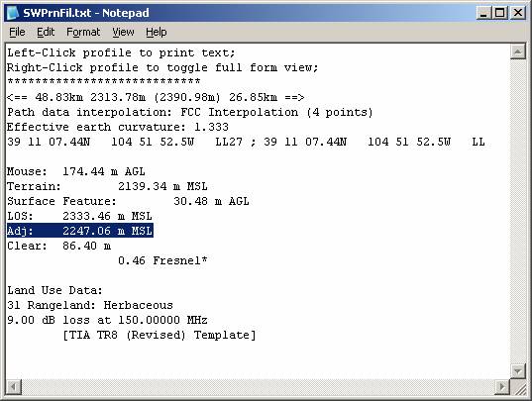
Task: Open the File menu
Action: [17, 33]
